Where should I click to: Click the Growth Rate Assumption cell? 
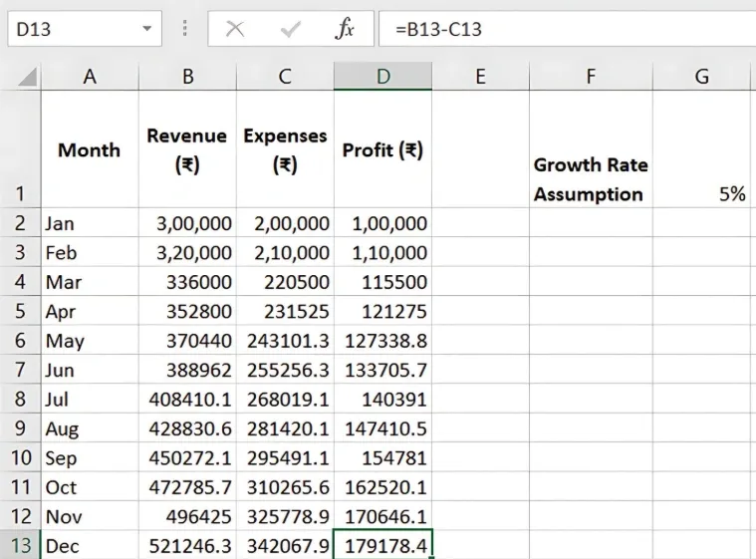(x=591, y=179)
